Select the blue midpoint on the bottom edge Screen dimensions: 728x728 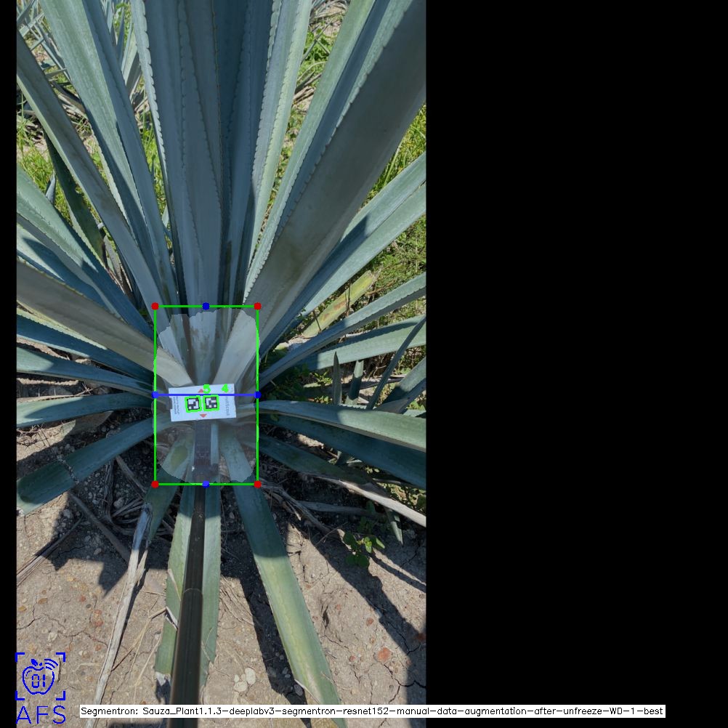point(206,484)
